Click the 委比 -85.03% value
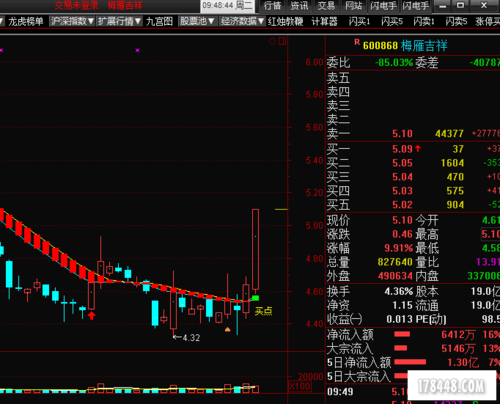Image resolution: width=500 pixels, height=404 pixels. (394, 62)
